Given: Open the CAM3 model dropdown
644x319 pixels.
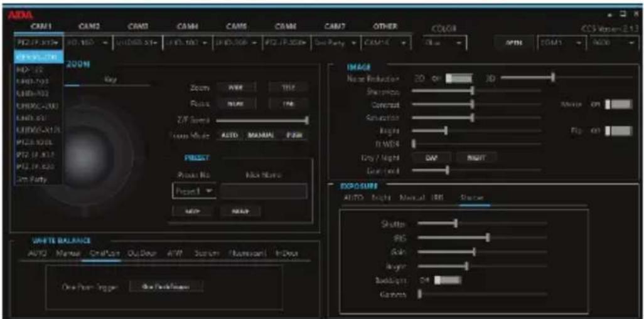Looking at the screenshot, I should tap(137, 42).
